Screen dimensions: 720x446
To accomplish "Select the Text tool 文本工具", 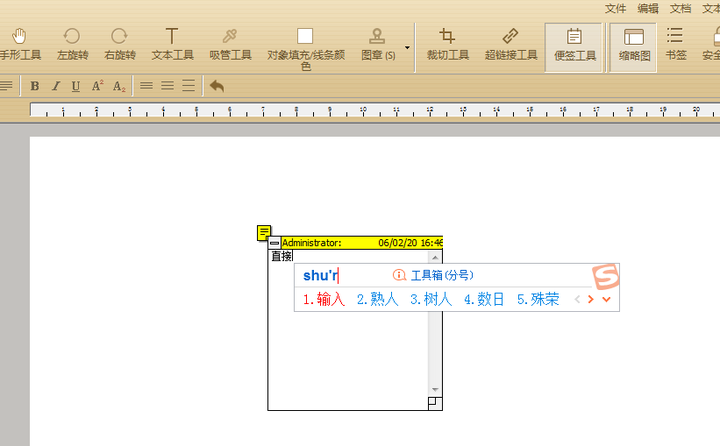I will point(172,45).
